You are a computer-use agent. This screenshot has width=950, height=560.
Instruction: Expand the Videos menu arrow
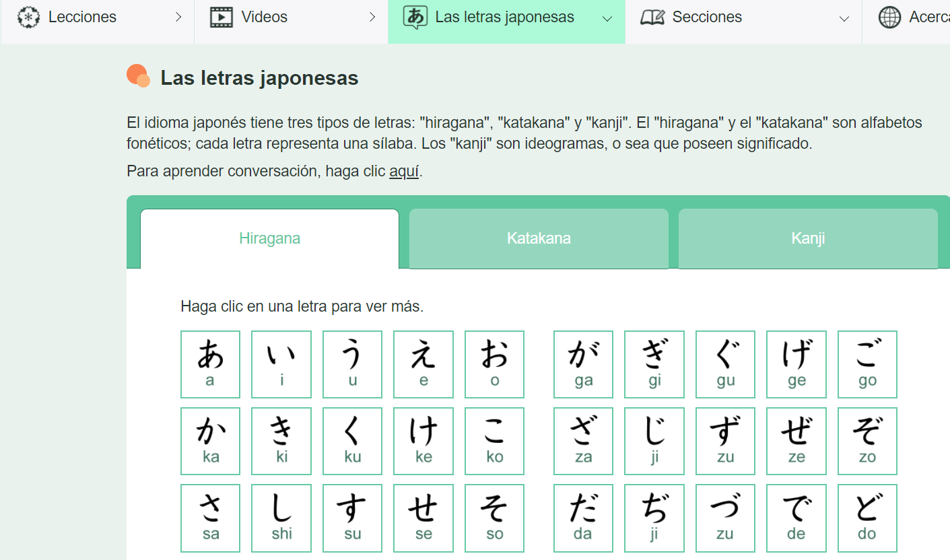coord(372,17)
